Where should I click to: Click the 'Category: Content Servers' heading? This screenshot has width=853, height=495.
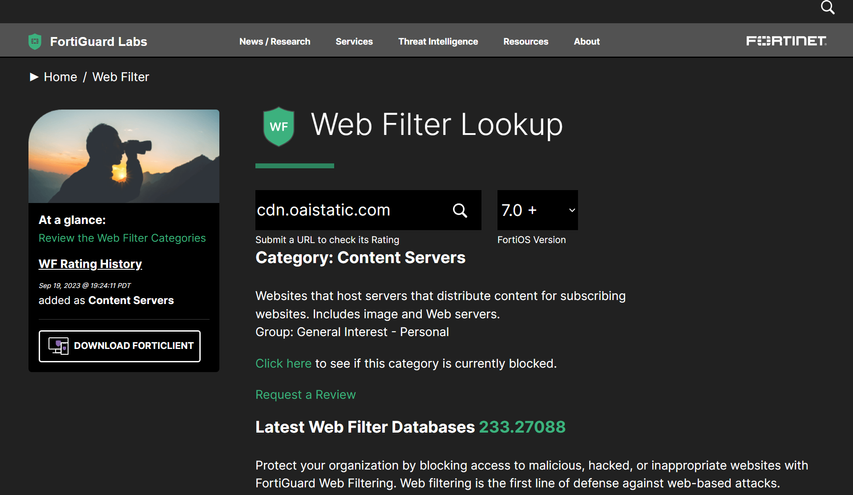click(x=360, y=258)
